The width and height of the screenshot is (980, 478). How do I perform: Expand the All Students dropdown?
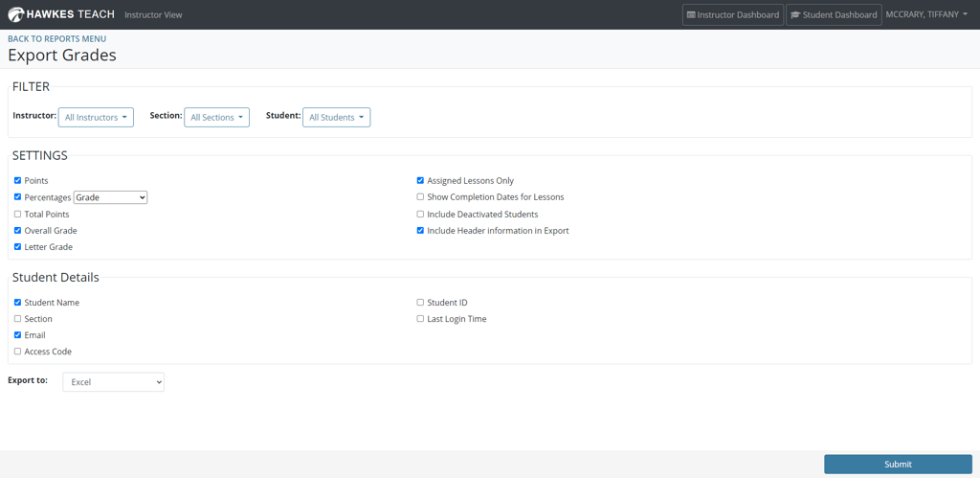[x=336, y=117]
